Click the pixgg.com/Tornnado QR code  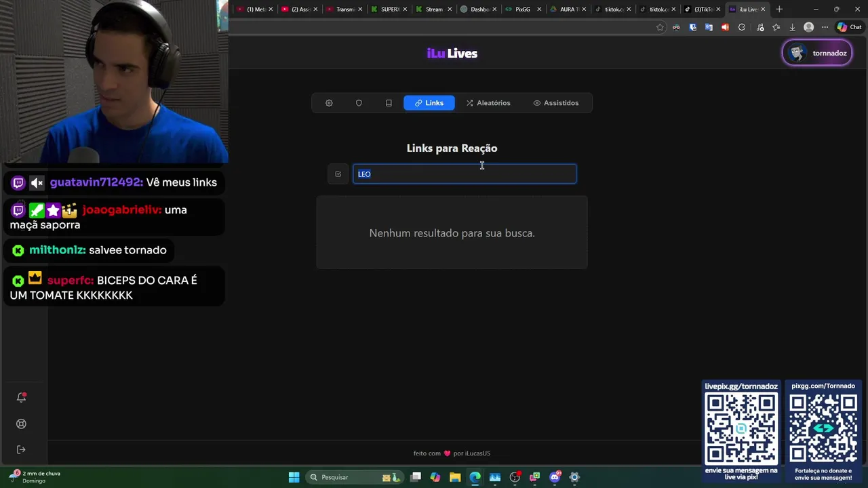point(823,428)
